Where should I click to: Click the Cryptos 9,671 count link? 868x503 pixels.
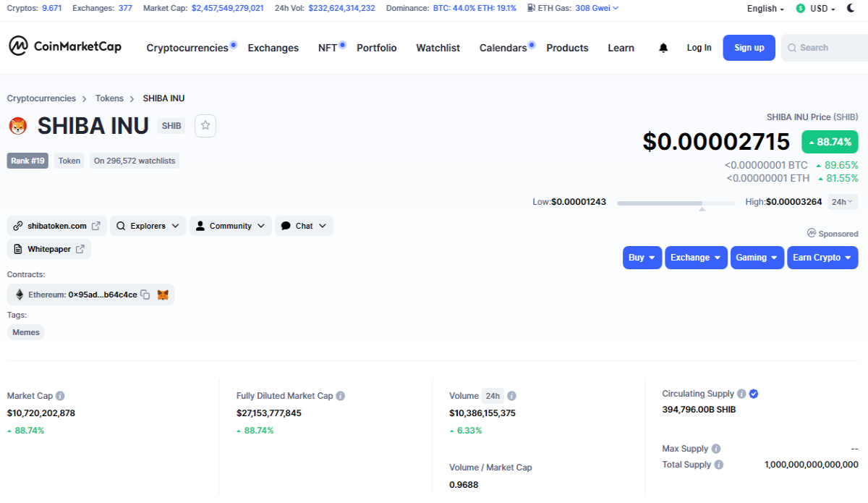tap(51, 8)
